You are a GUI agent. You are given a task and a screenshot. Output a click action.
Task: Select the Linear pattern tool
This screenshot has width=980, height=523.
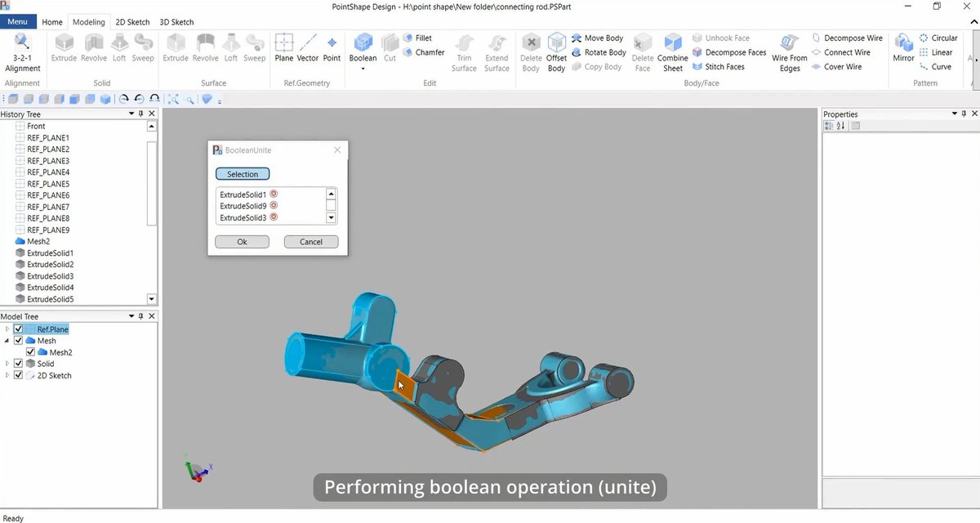coord(935,52)
